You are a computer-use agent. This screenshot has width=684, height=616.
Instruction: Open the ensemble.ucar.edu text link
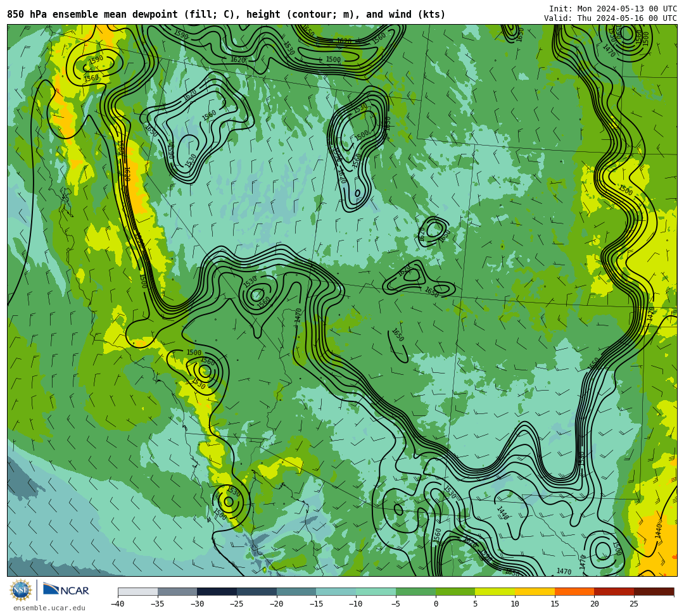click(49, 608)
